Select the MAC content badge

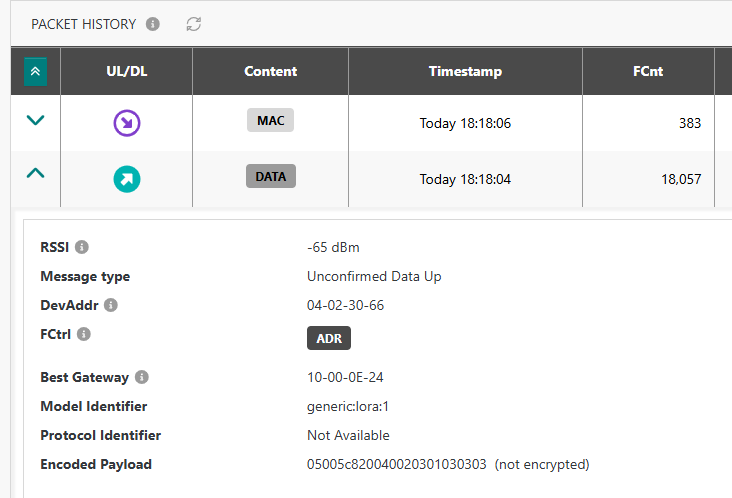point(270,121)
